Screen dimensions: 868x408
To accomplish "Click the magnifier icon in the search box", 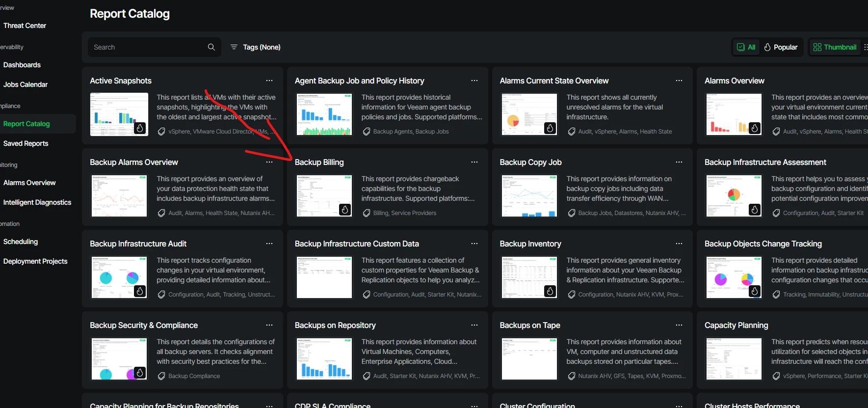I will pyautogui.click(x=211, y=47).
